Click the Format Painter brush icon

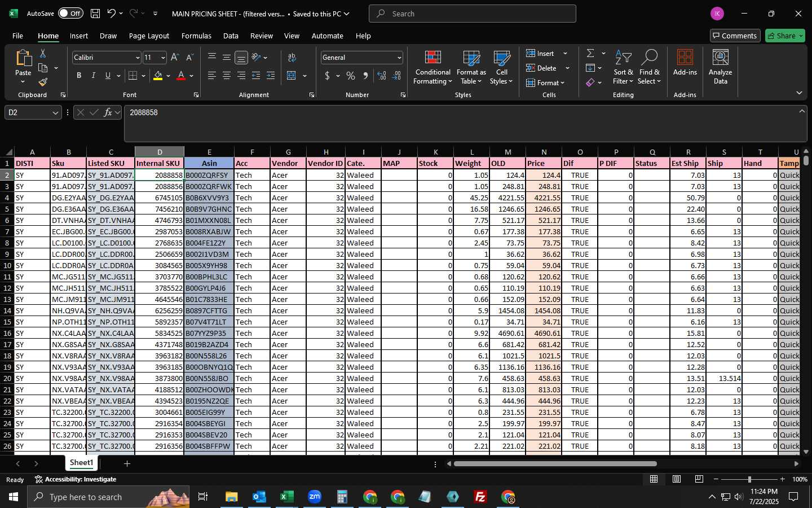[x=43, y=82]
